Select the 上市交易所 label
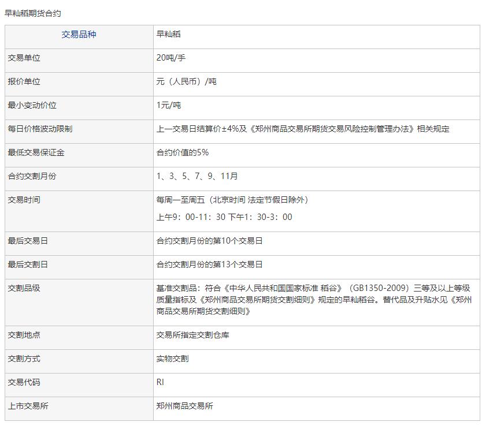This screenshot has width=493, height=448. pyautogui.click(x=28, y=406)
